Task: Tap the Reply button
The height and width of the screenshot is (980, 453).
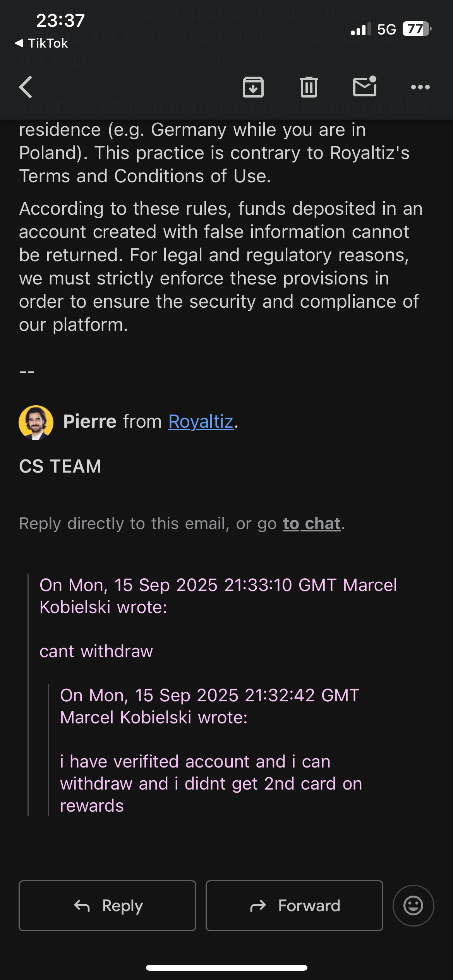Action: pyautogui.click(x=107, y=906)
